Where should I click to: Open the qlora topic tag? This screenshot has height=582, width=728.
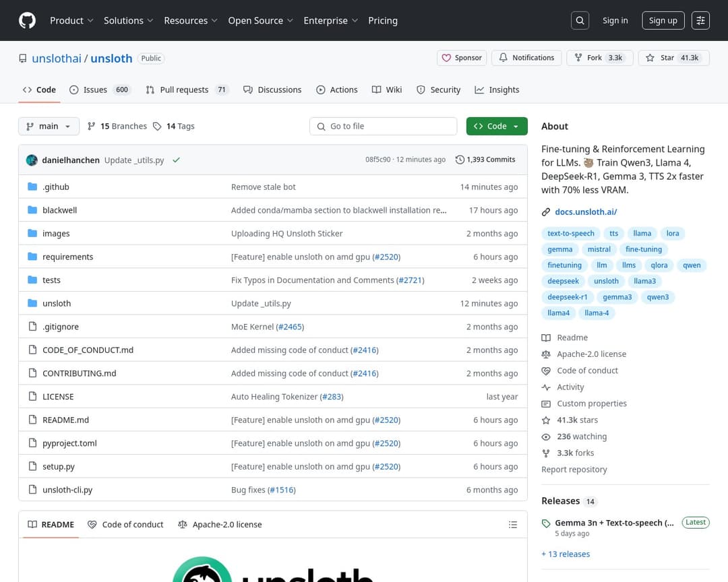click(x=659, y=265)
